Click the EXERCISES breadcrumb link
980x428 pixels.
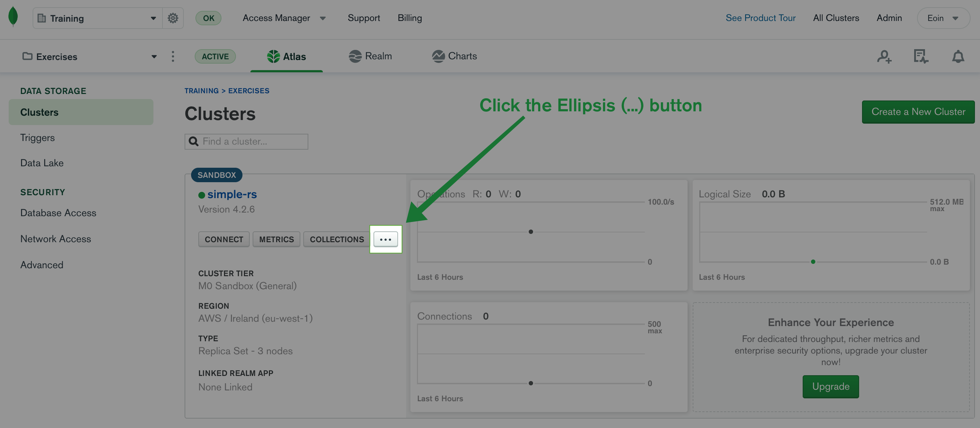pos(249,90)
